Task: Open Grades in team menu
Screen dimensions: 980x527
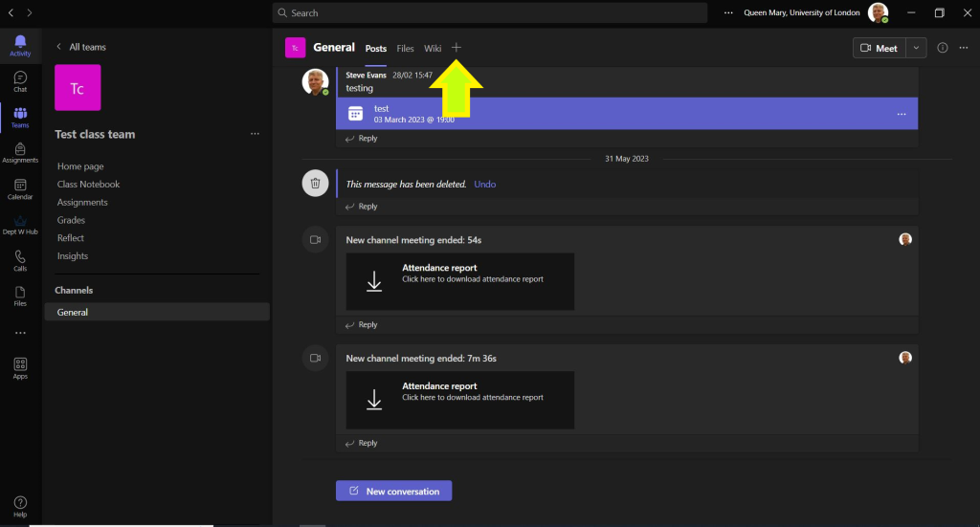Action: [71, 220]
